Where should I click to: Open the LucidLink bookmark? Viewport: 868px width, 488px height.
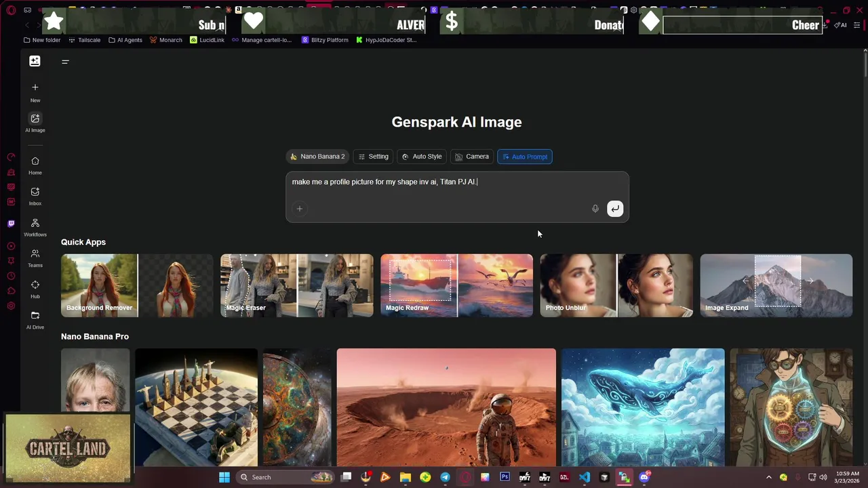(207, 40)
